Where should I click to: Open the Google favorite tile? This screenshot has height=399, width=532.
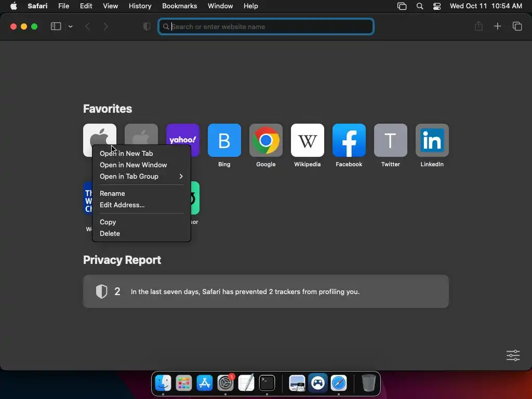pos(266,140)
